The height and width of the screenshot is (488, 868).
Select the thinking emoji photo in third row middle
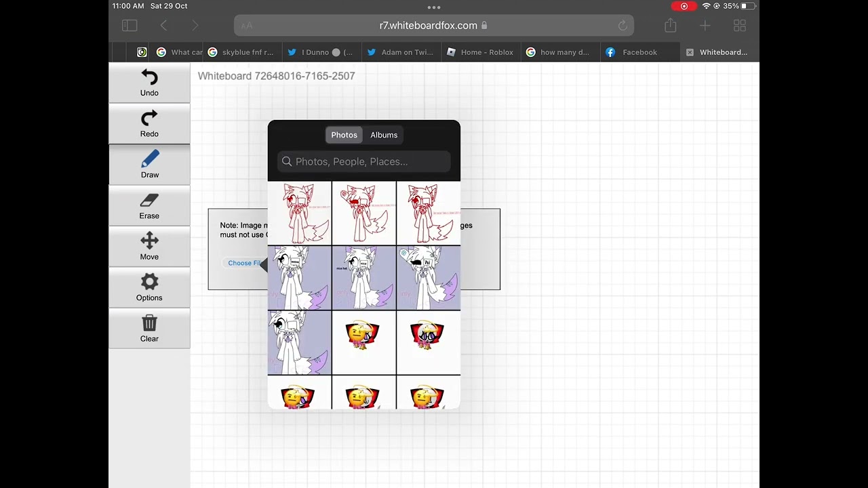[364, 343]
